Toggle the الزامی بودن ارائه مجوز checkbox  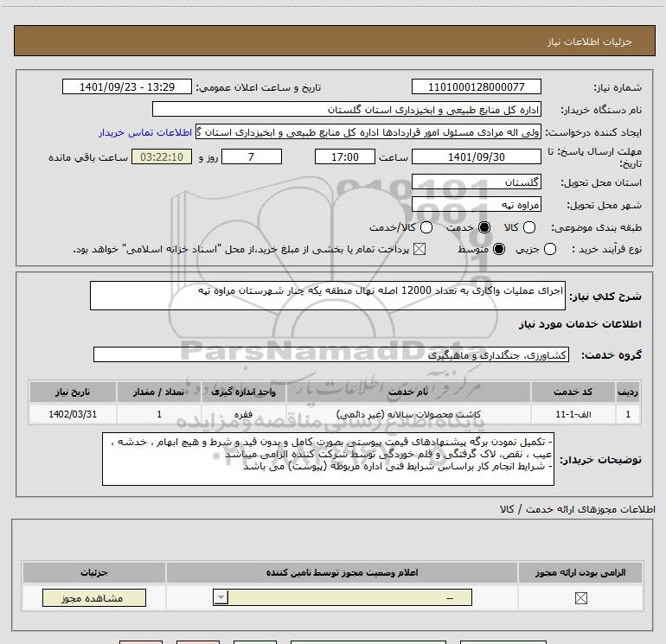pos(580,598)
